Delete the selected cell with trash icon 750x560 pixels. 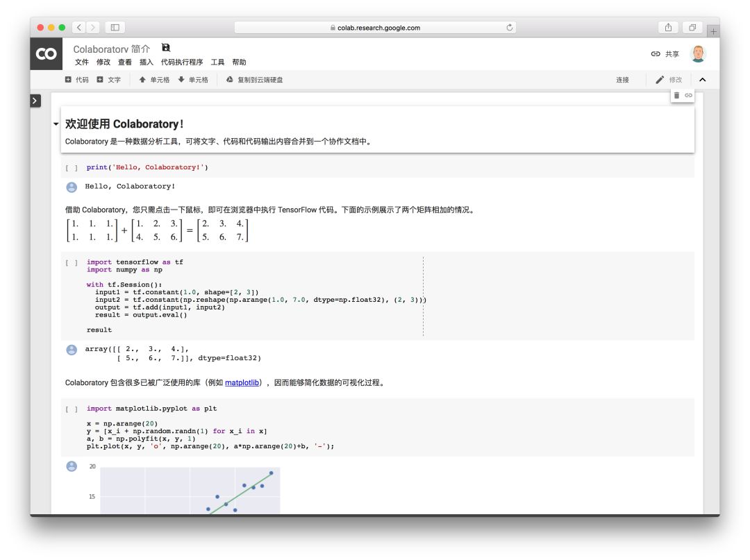(676, 96)
